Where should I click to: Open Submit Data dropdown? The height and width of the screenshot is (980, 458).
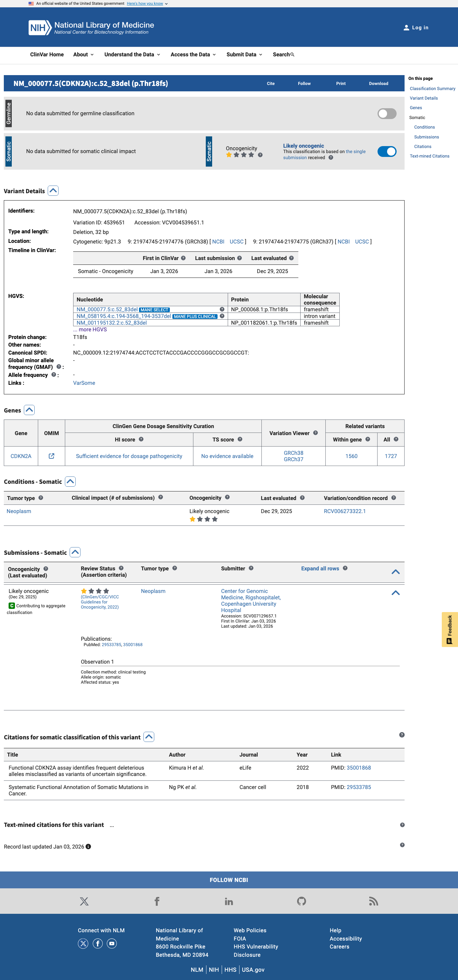(244, 54)
